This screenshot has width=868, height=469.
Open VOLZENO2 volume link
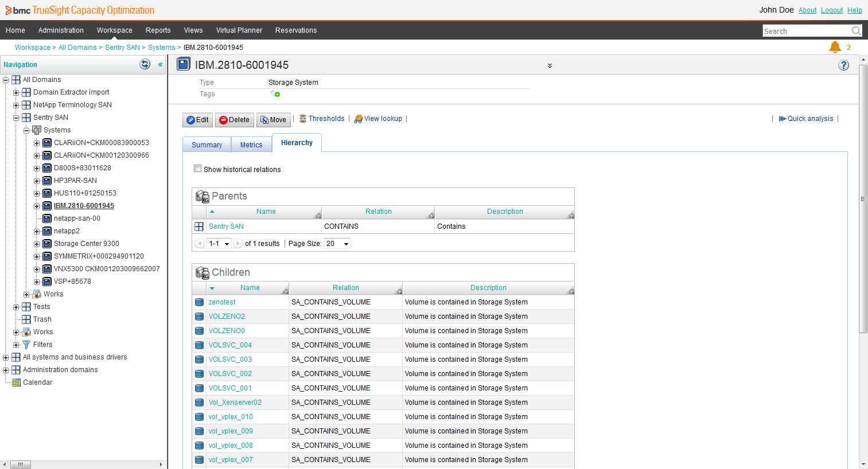(x=227, y=316)
